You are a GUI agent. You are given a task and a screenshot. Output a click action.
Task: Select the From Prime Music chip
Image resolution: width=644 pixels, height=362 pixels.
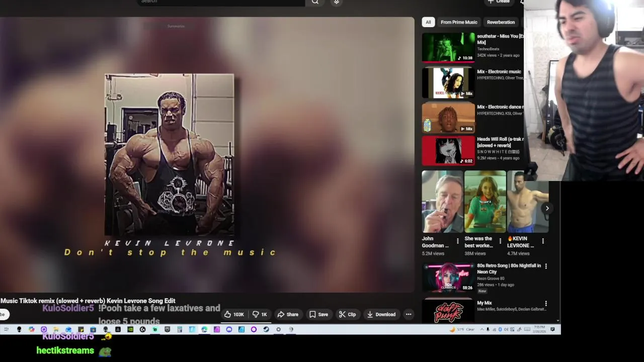pos(459,22)
